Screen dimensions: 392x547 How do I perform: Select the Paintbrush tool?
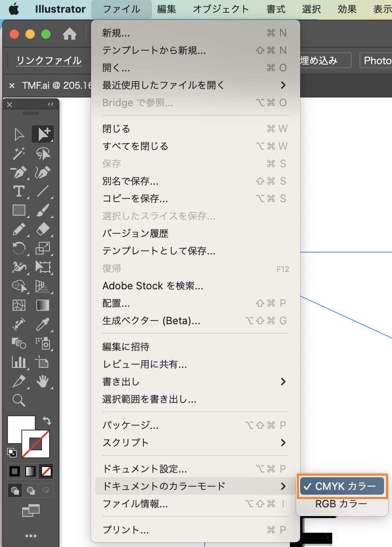coord(43,210)
